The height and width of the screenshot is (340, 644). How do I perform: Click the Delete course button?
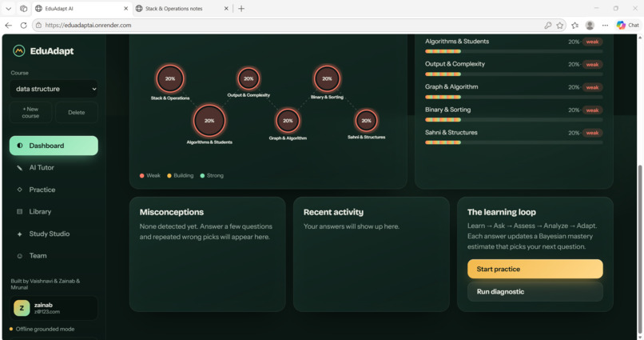click(x=77, y=112)
